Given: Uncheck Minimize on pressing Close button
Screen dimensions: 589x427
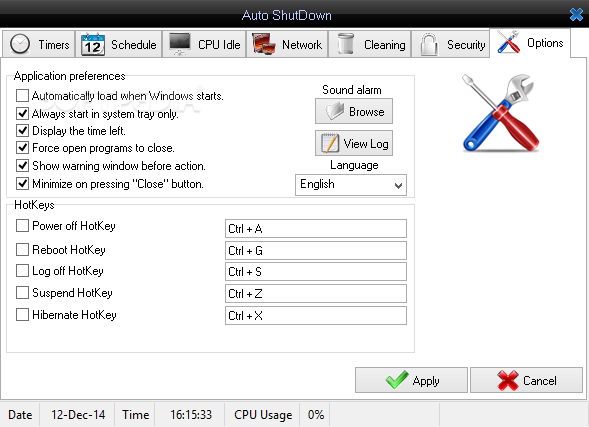Looking at the screenshot, I should point(22,184).
